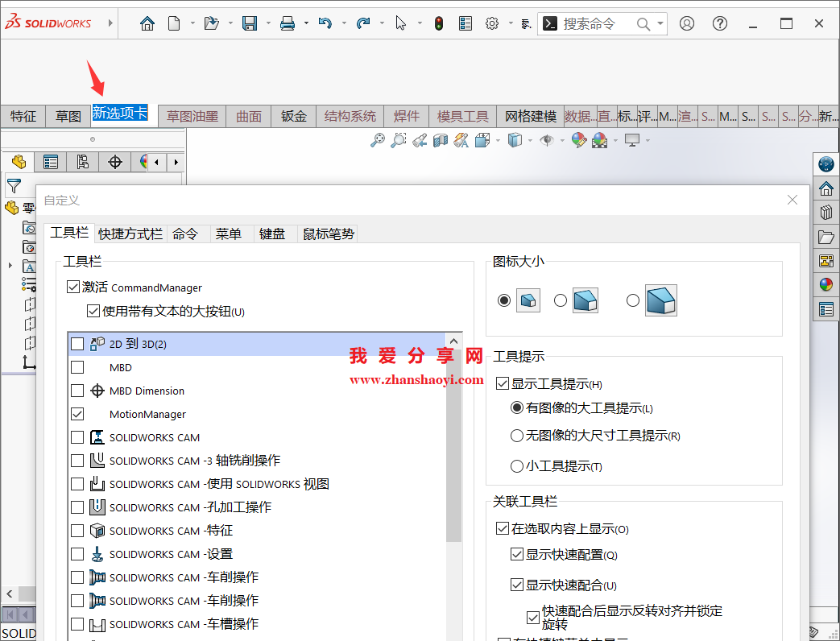Open the View Palette panel
Viewport: 840px width, 641px height.
click(826, 260)
